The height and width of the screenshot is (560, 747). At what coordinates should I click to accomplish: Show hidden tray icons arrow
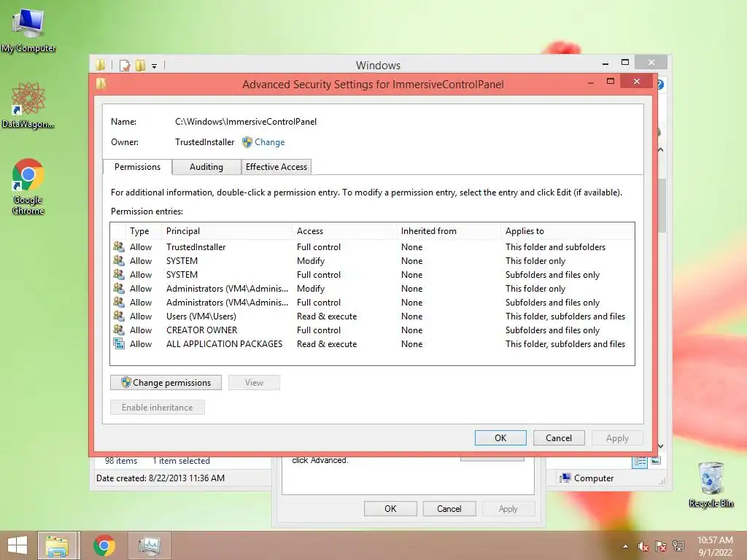click(x=625, y=546)
